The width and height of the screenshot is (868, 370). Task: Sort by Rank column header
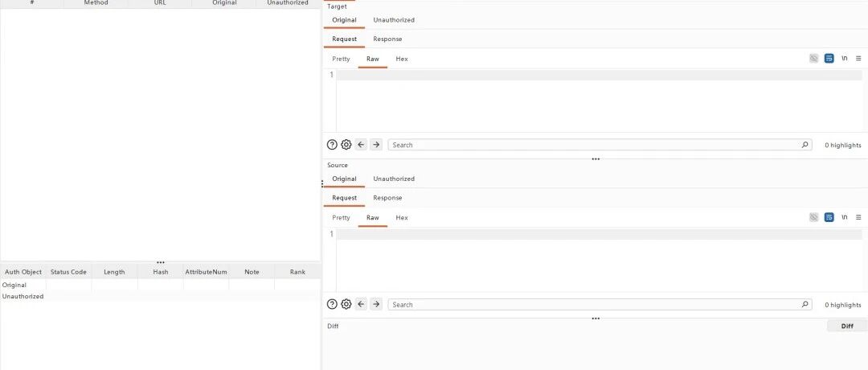pyautogui.click(x=298, y=272)
